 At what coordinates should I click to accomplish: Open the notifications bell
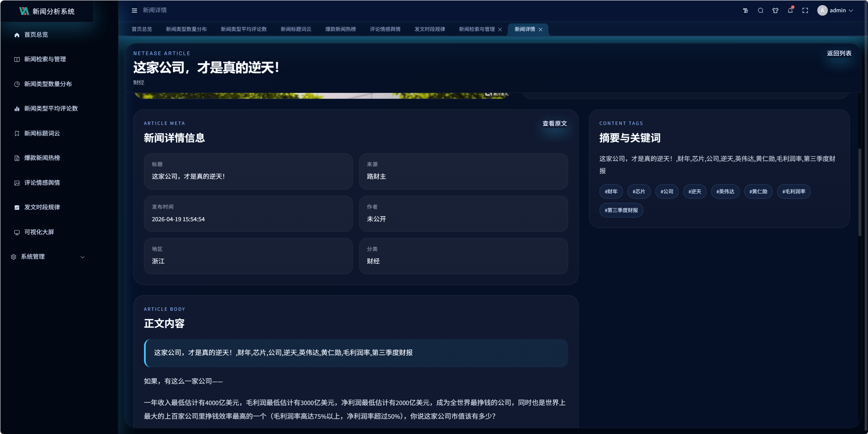tap(790, 11)
